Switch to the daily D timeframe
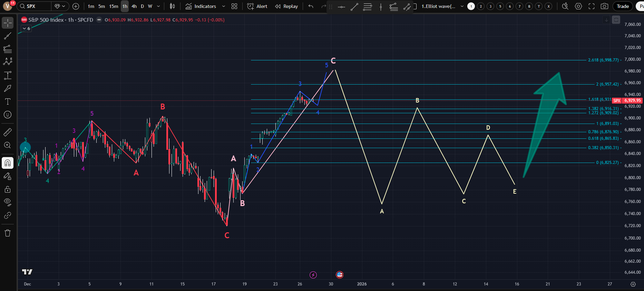 pyautogui.click(x=142, y=6)
